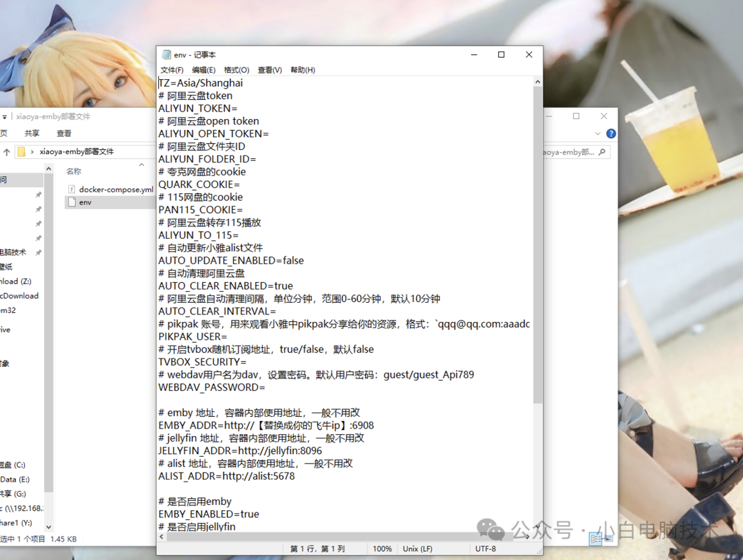Click Explorer up-directory arrow
Viewport: 743px width, 560px height.
7,151
